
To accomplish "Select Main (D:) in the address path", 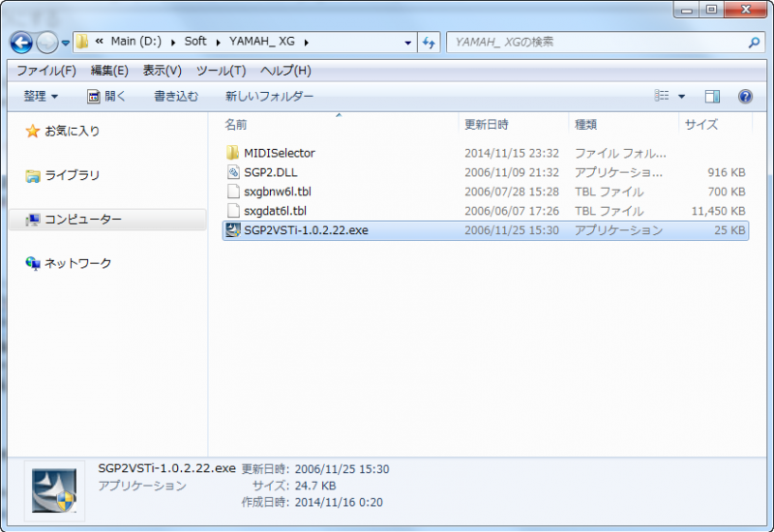I will click(x=136, y=42).
